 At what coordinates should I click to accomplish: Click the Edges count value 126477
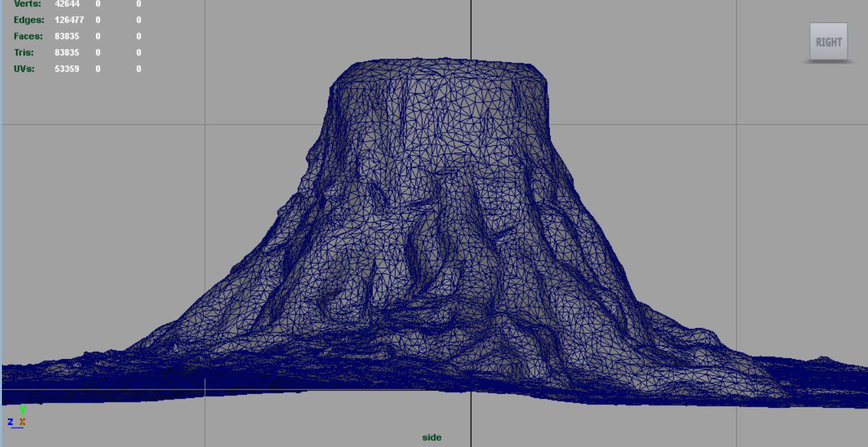point(69,20)
